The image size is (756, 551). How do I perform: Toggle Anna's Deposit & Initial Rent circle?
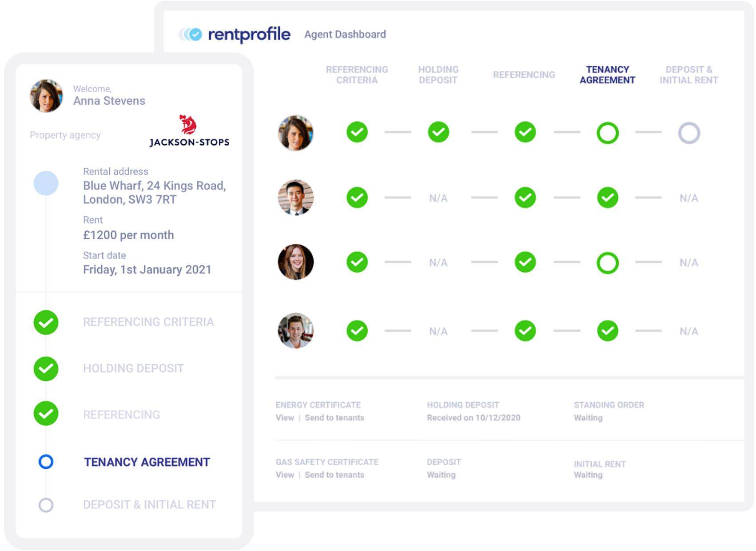pos(689,132)
